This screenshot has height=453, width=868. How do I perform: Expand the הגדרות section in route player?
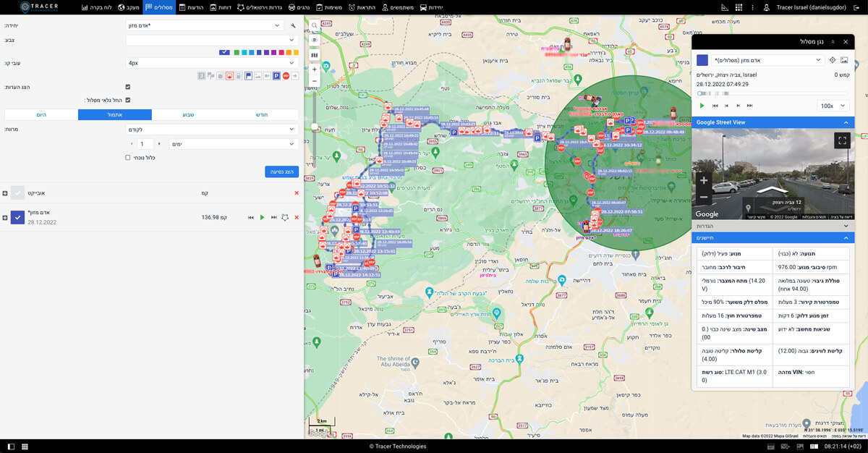coord(773,226)
